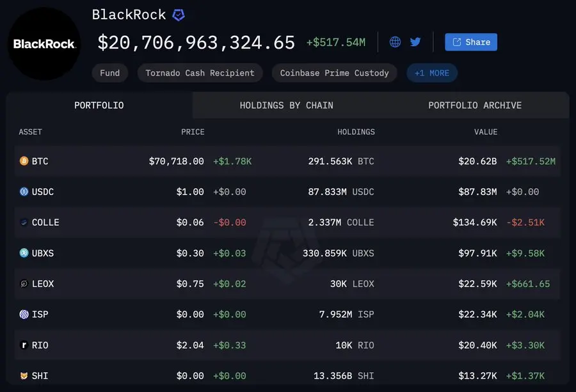Select the Tornado Cash Recipient tag

point(200,73)
